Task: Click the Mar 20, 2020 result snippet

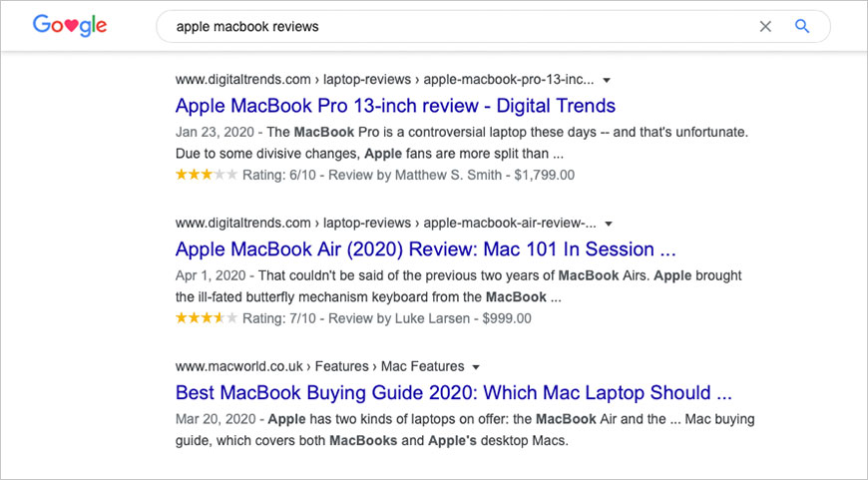Action: click(x=465, y=430)
